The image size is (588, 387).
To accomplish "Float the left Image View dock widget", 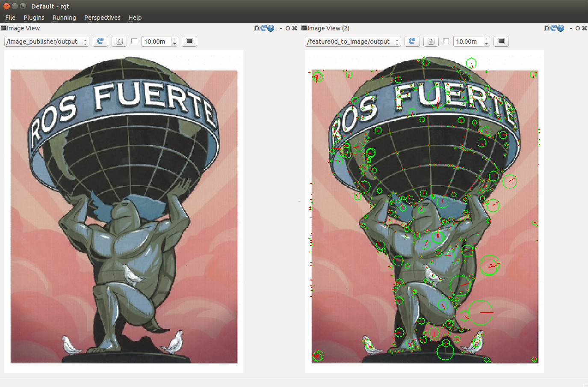I will (288, 28).
